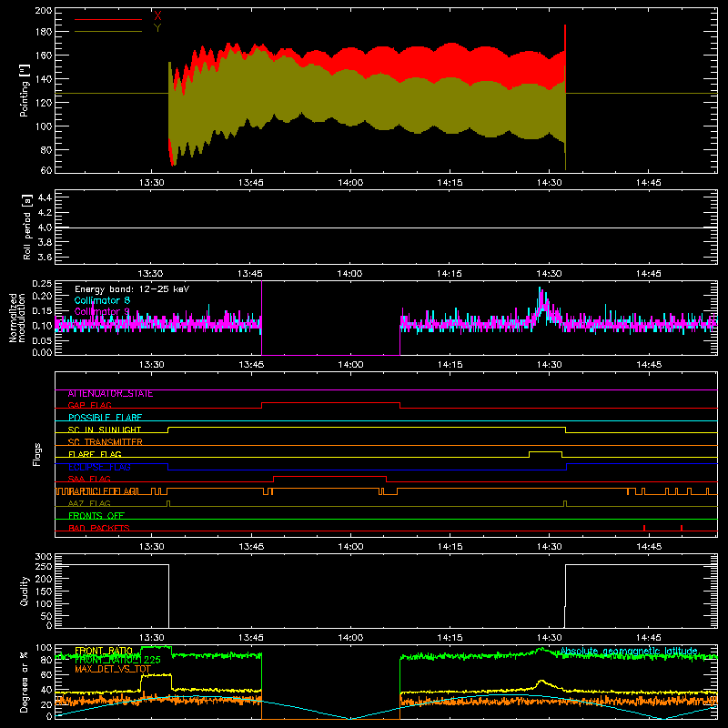The height and width of the screenshot is (728, 728).
Task: Click the Degrees or % axis title
Action: pyautogui.click(x=25, y=682)
